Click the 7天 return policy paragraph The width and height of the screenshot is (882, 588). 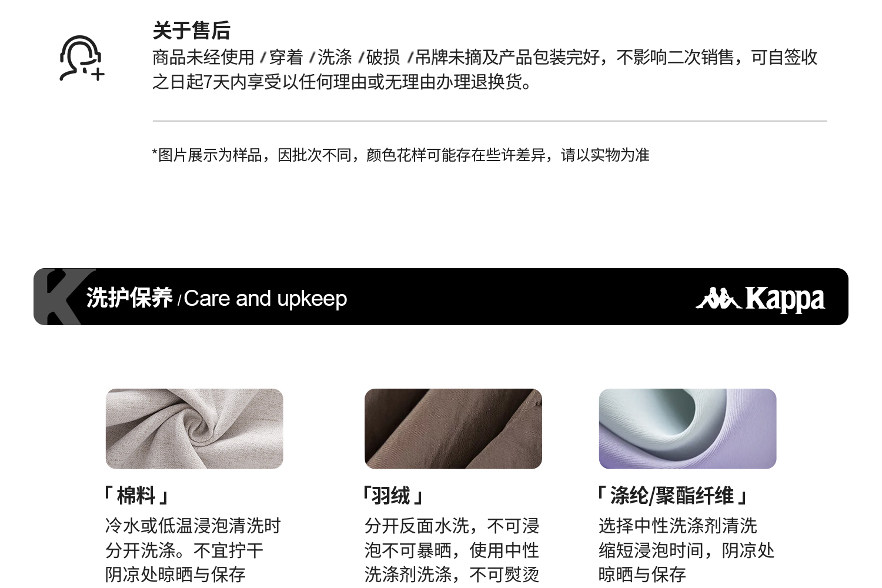pyautogui.click(x=485, y=69)
